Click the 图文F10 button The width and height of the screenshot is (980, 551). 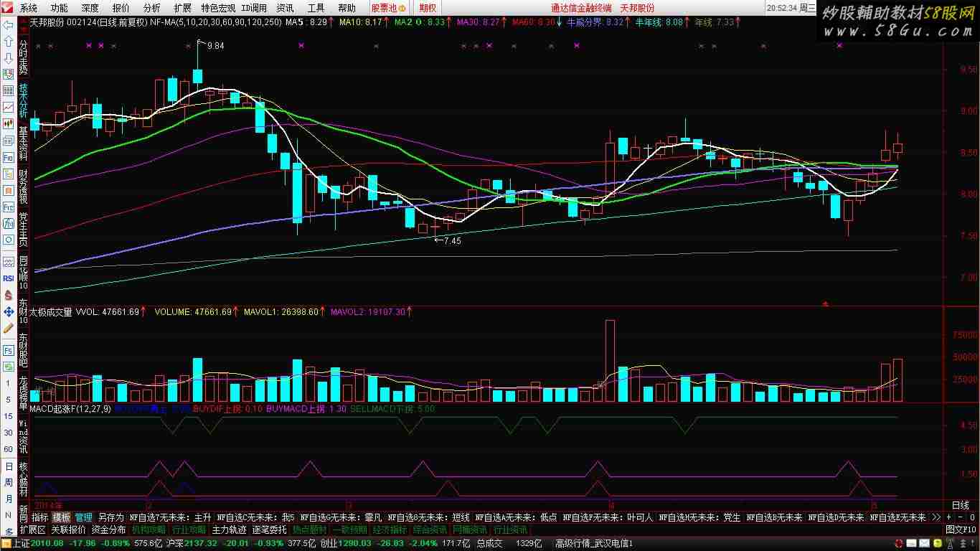pos(961,529)
